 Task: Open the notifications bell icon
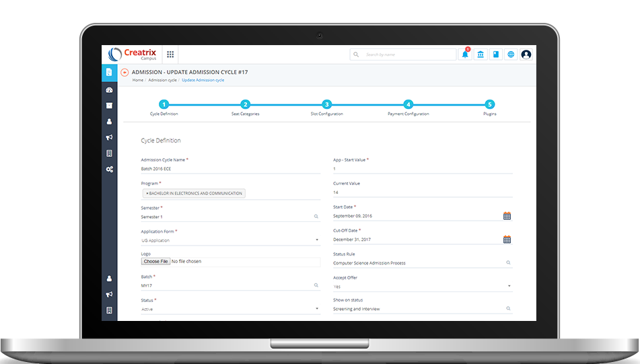click(465, 54)
